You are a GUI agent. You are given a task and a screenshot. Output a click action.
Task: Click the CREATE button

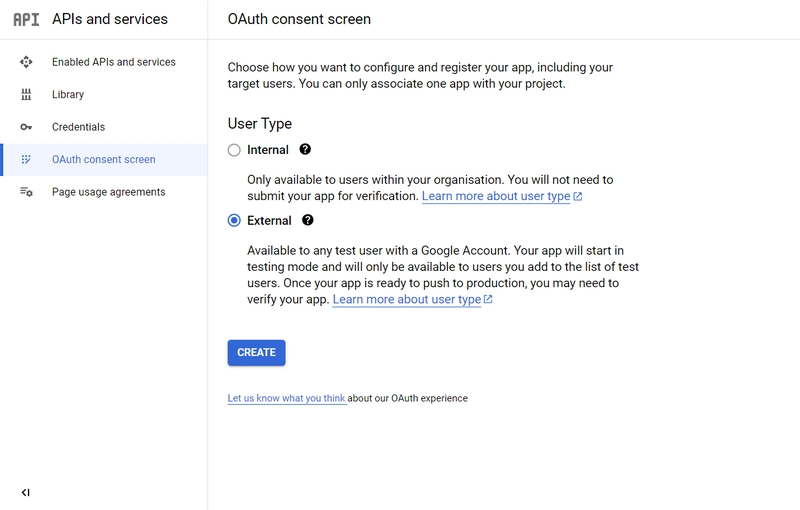(256, 353)
